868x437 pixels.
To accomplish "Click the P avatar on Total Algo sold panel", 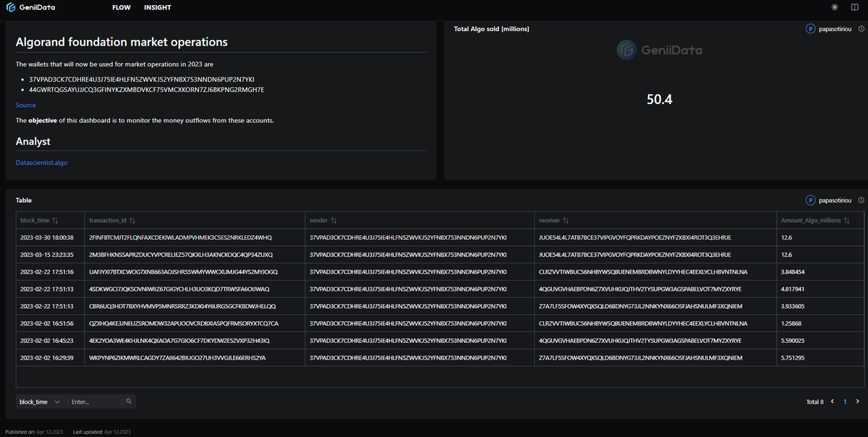I will click(x=810, y=29).
